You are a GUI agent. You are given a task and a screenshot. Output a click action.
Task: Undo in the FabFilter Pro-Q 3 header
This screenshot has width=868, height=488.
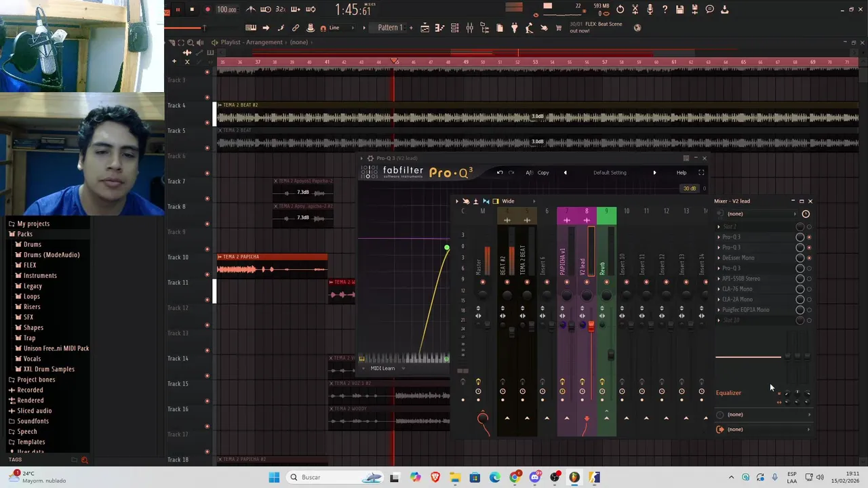(500, 173)
